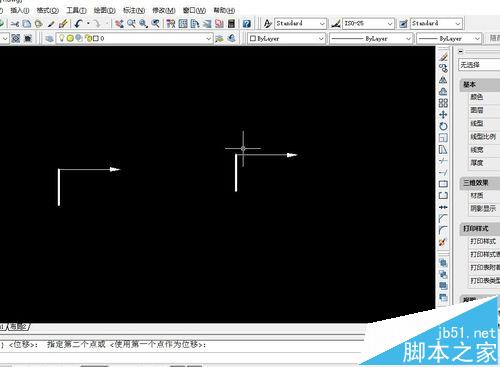Select the Join tool
This screenshot has height=367, width=500.
[x=443, y=207]
